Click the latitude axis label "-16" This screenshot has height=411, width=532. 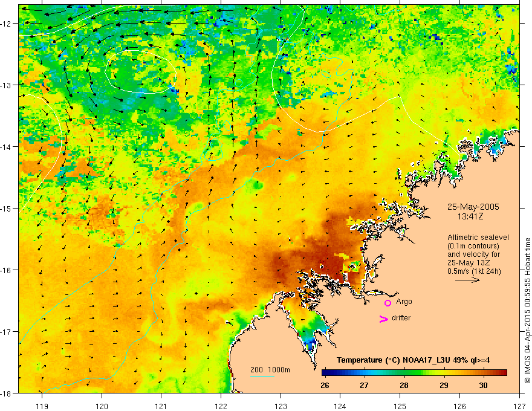[x=6, y=270]
